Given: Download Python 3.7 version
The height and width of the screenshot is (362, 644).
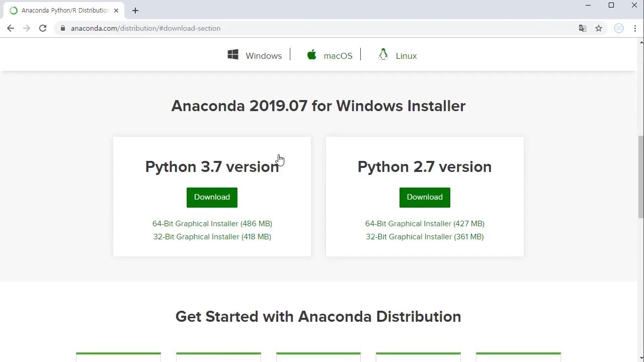Looking at the screenshot, I should (x=212, y=197).
